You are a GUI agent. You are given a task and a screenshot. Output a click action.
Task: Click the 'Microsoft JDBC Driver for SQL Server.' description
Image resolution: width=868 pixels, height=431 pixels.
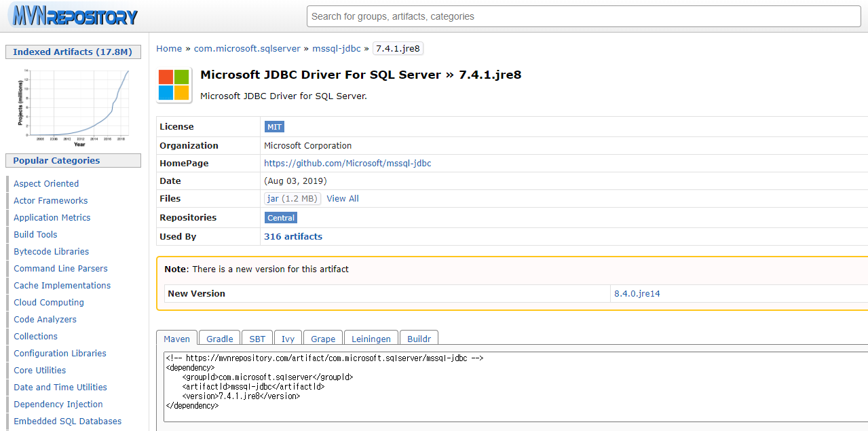point(284,96)
